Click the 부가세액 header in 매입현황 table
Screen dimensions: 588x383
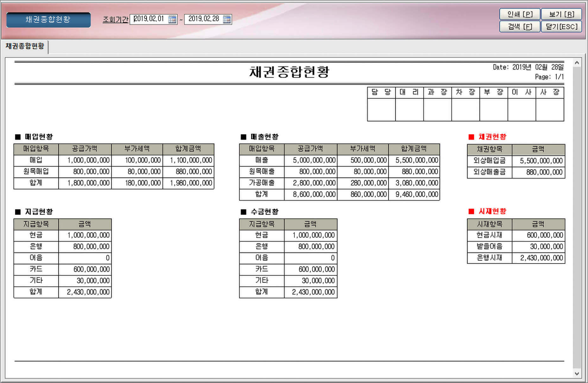(137, 149)
